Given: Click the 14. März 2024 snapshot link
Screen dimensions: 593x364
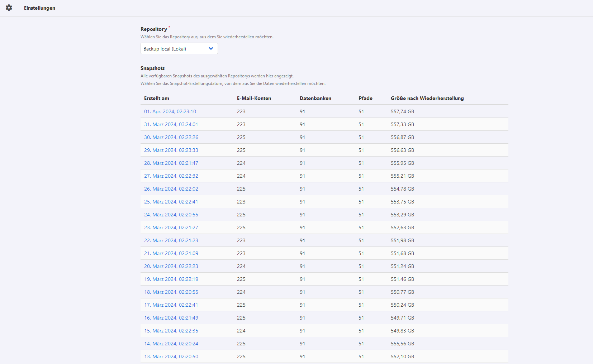Looking at the screenshot, I should [x=171, y=344].
